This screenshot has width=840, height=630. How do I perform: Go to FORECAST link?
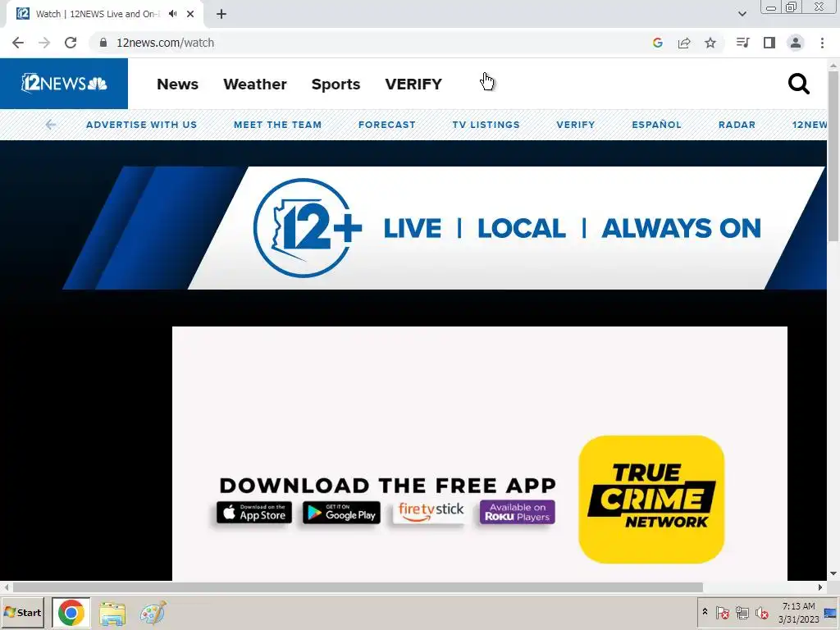(x=387, y=125)
